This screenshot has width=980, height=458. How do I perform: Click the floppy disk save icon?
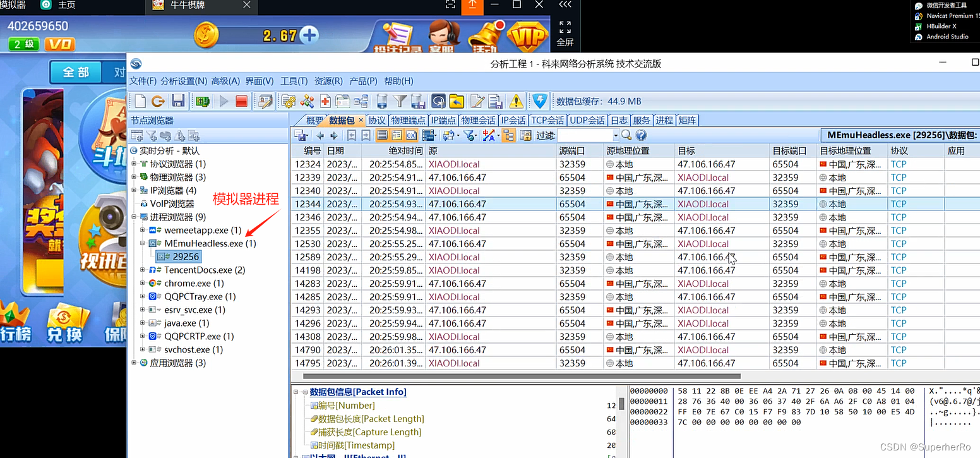point(177,101)
